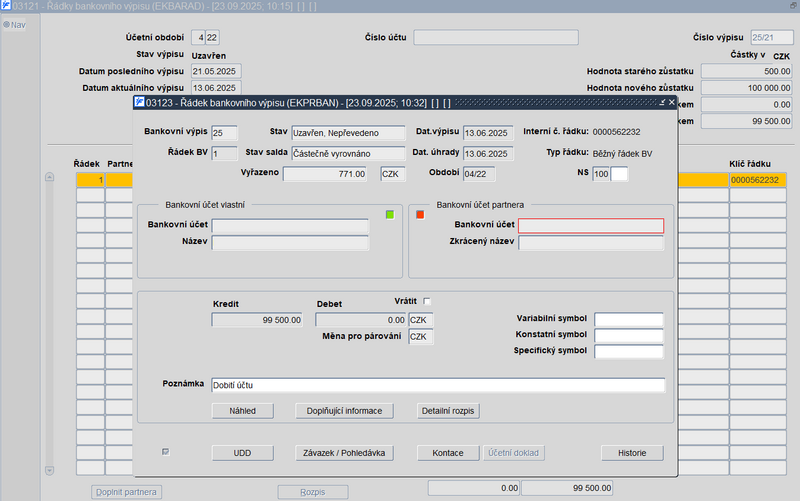
Task: Focus the Variabilní symbol field
Action: pos(628,320)
